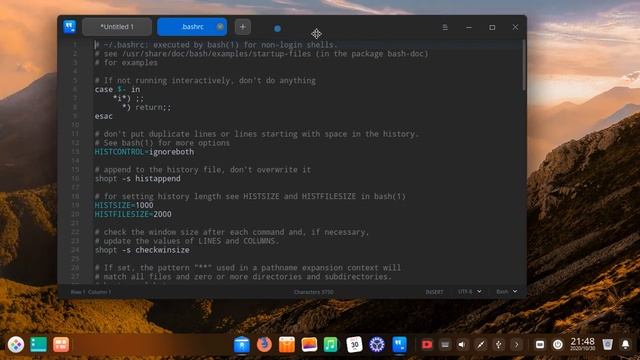Click comment "# check the window size"
Image resolution: width=640 pixels, height=360 pixels.
(231, 232)
